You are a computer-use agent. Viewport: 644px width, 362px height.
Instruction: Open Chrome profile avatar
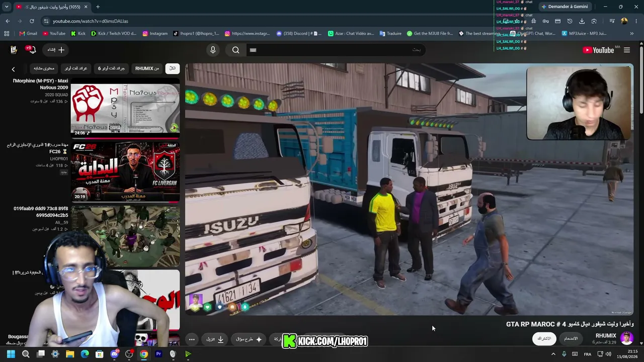coord(624,21)
